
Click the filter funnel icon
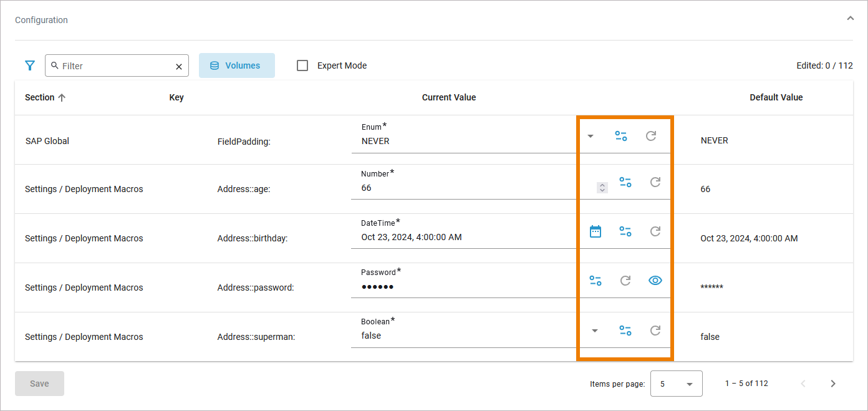[x=29, y=65]
